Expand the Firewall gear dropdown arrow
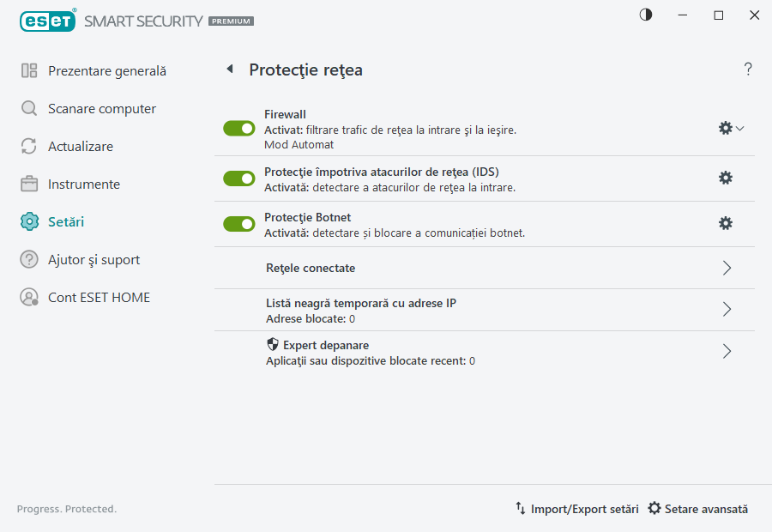The height and width of the screenshot is (532, 772). coord(739,127)
